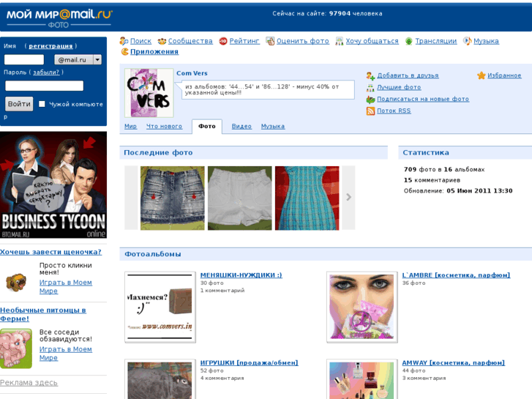Open the L`AMBRE cosmetics album link
532x399 pixels.
[456, 275]
